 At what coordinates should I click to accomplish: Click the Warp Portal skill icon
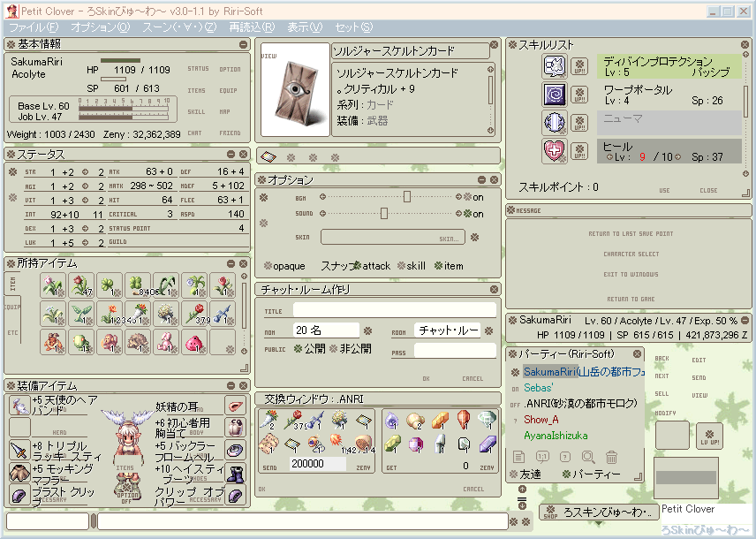click(x=555, y=94)
